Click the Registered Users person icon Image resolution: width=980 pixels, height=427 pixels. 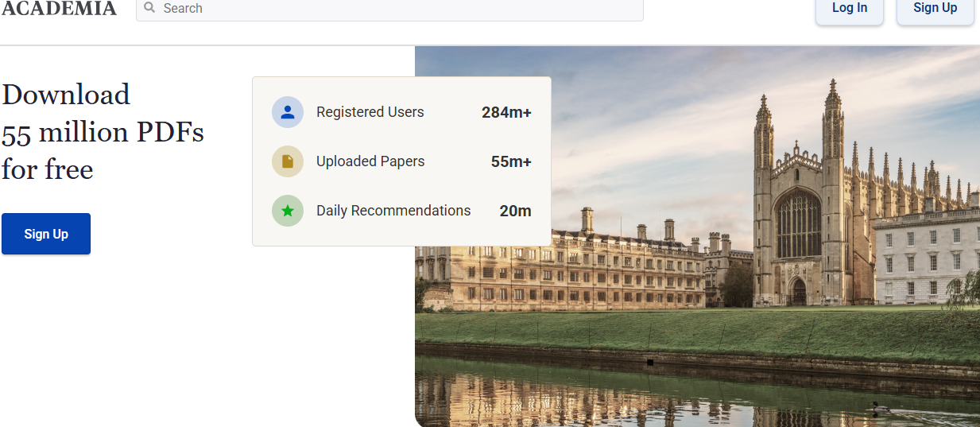pyautogui.click(x=288, y=112)
